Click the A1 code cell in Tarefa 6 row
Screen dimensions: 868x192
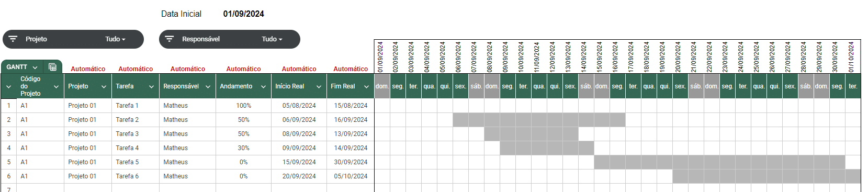click(40, 176)
